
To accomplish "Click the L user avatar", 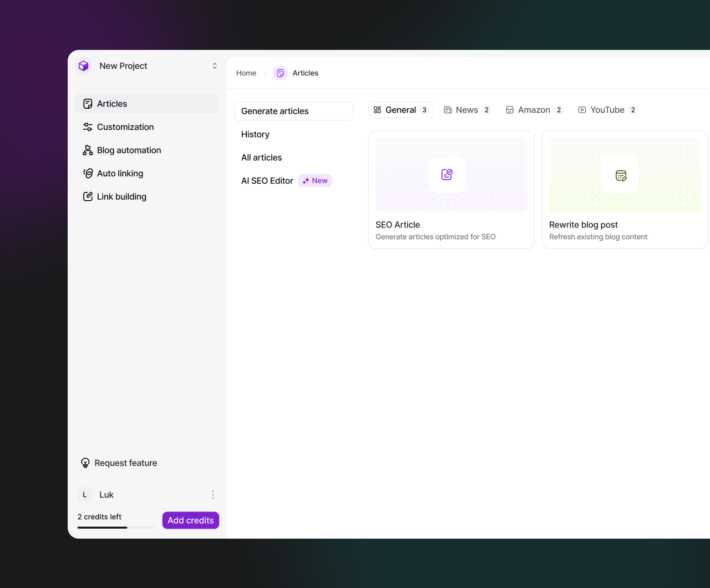I will [84, 495].
